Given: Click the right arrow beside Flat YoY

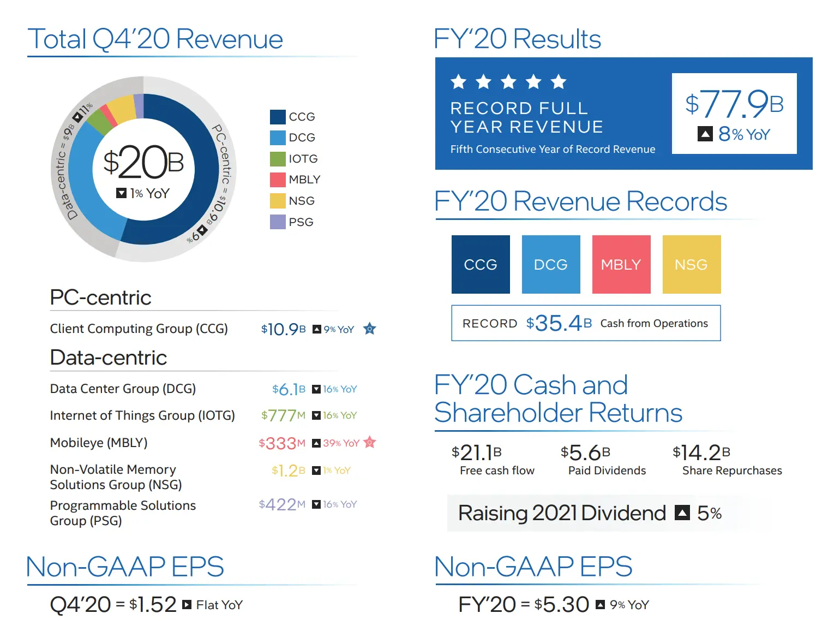Looking at the screenshot, I should (x=187, y=604).
